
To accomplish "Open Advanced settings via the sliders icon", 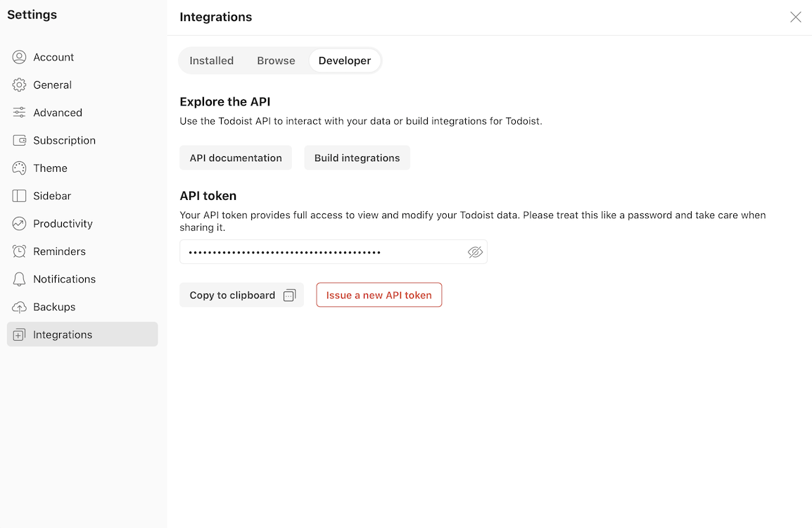I will [x=19, y=113].
